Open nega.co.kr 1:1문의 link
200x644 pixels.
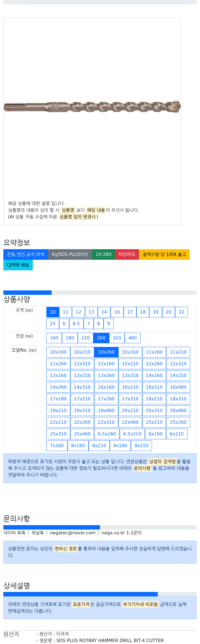tap(121, 533)
